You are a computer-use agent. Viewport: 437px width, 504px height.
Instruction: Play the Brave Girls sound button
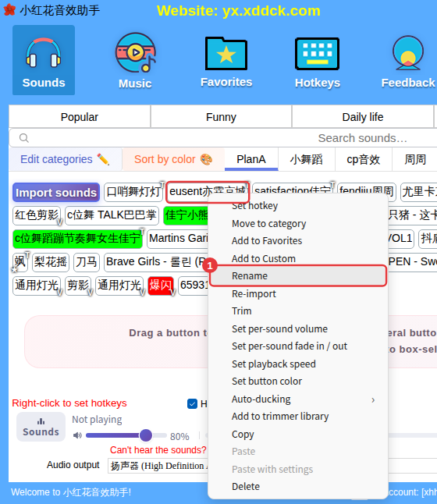coord(156,262)
